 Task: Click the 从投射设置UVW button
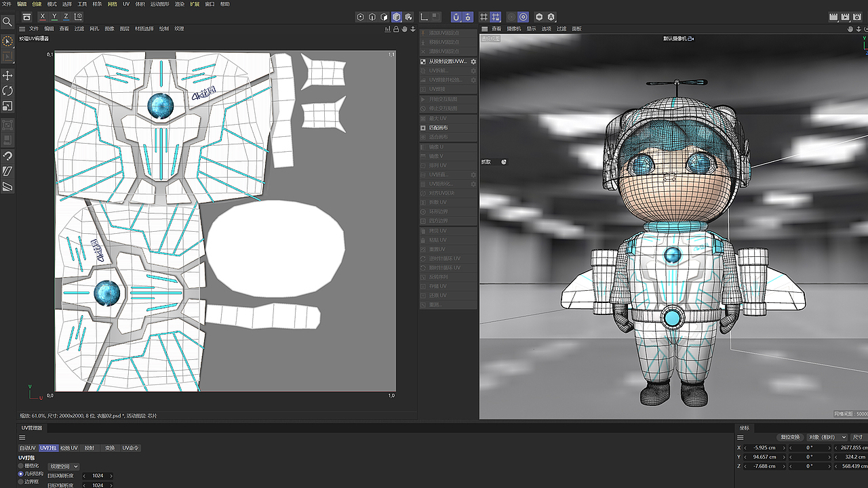[448, 61]
